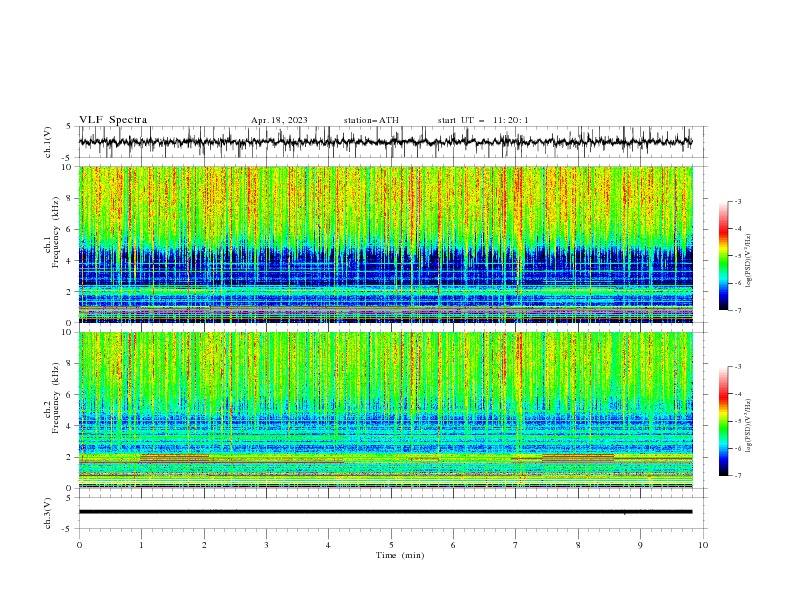Image resolution: width=792 pixels, height=612 pixels.
Task: Click the "ch.3(V)" waveform axis label
Action: [48, 513]
